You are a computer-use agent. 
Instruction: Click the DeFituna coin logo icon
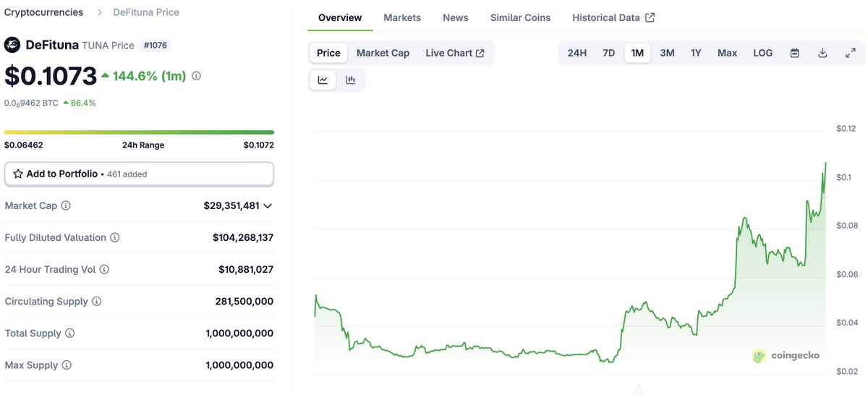tap(12, 45)
